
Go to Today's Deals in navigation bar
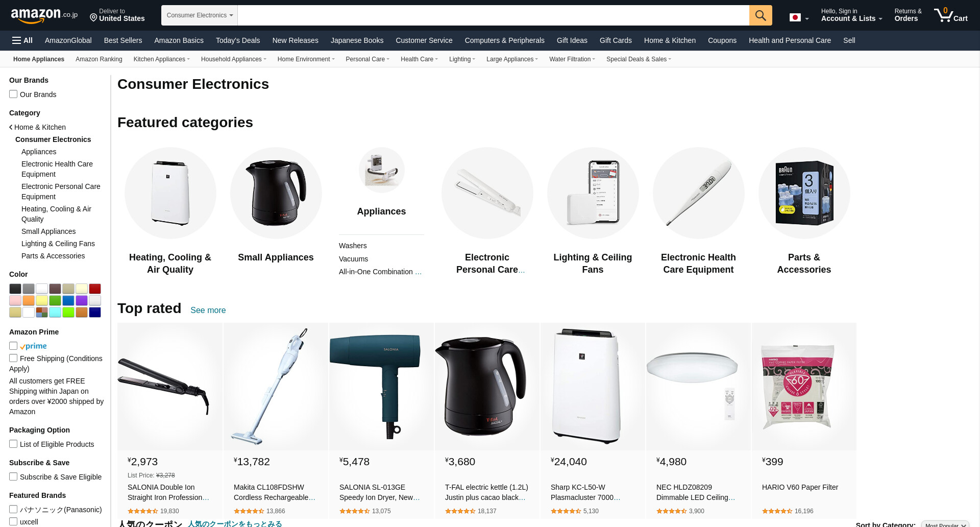(x=238, y=40)
